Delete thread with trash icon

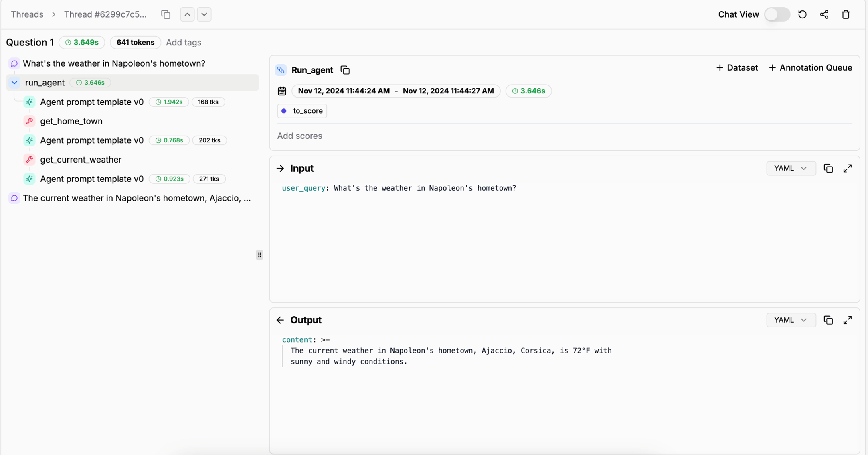coord(846,14)
